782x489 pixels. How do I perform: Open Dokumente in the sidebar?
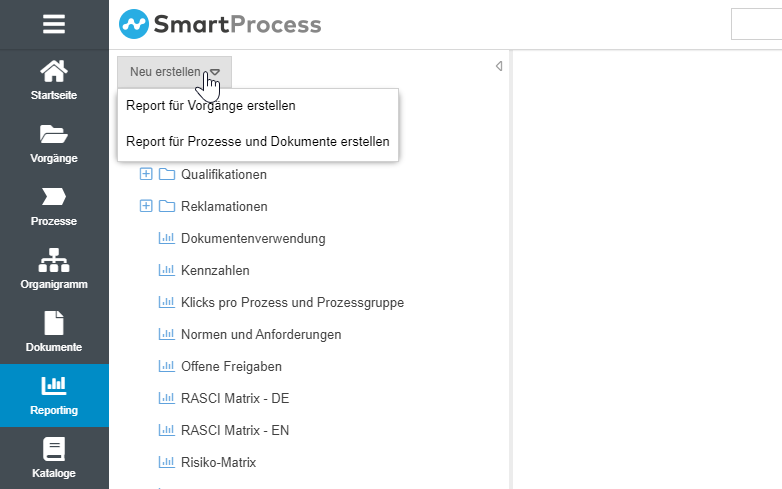pos(54,331)
